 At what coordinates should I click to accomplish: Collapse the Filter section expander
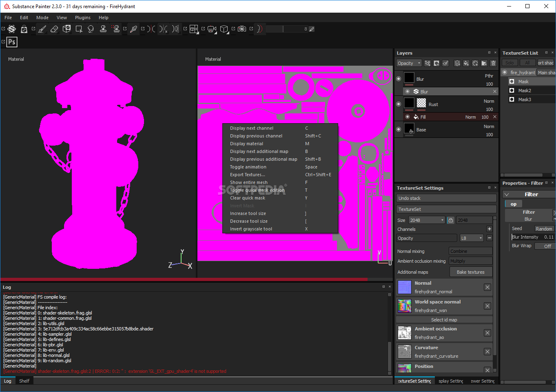(506, 195)
